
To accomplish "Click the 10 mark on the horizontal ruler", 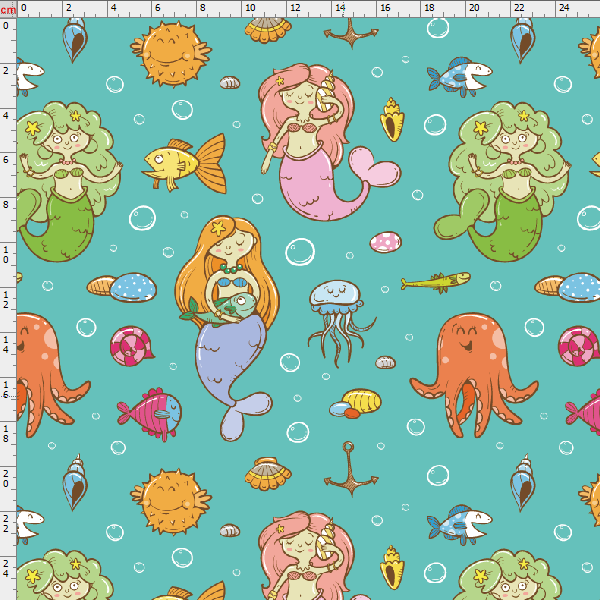I will click(250, 8).
